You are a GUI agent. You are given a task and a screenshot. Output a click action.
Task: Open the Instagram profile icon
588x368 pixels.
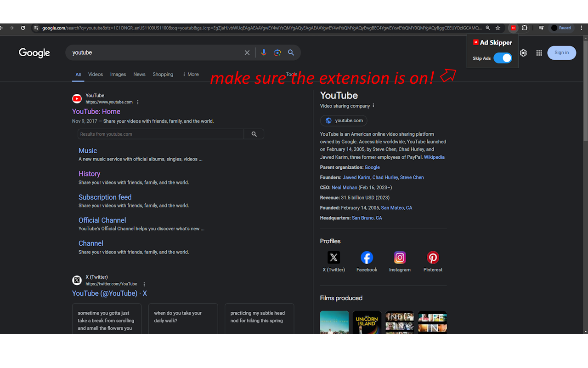coord(400,258)
